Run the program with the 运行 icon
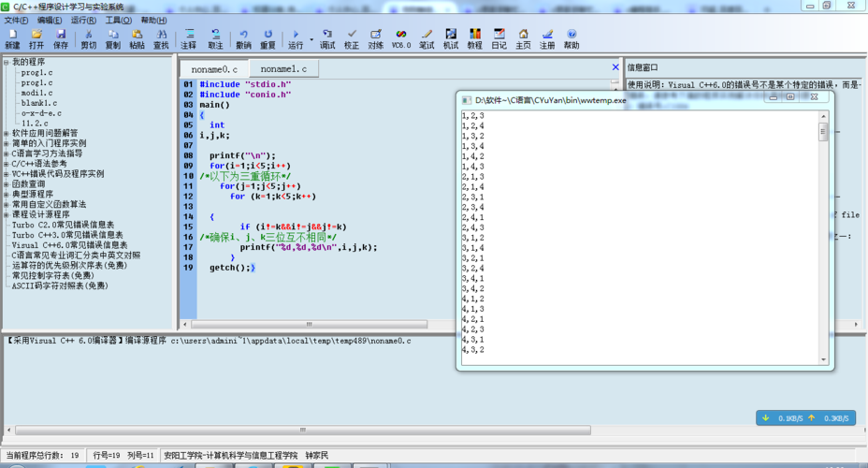Image resolution: width=868 pixels, height=468 pixels. click(296, 38)
